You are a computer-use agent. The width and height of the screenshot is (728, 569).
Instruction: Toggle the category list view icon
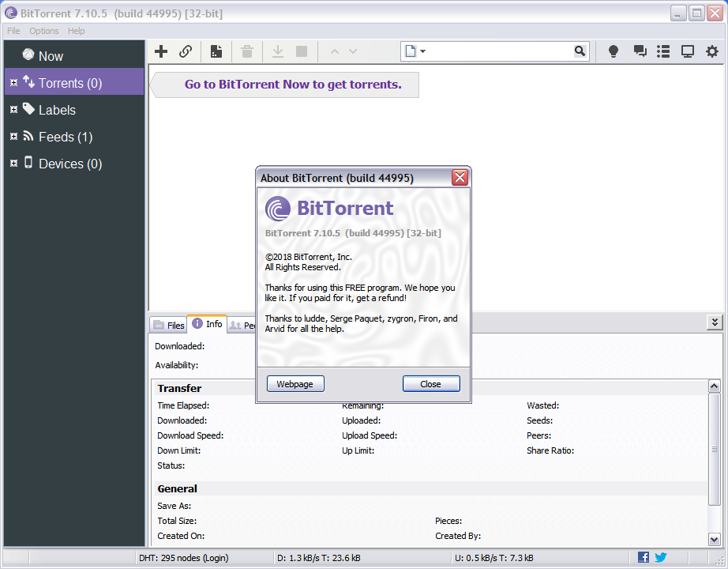tap(663, 51)
